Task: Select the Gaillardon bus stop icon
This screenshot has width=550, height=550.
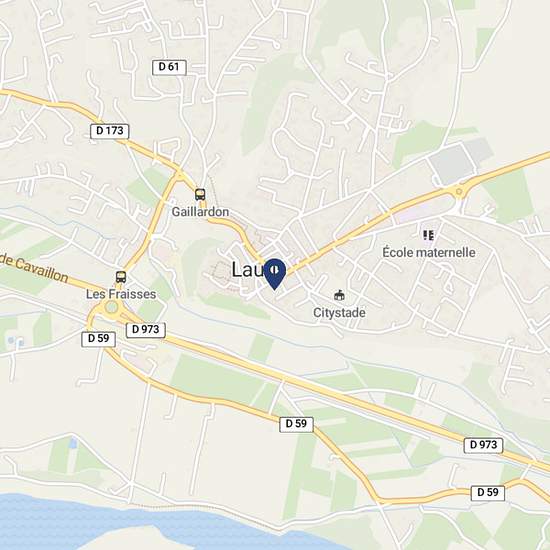Action: pyautogui.click(x=200, y=194)
